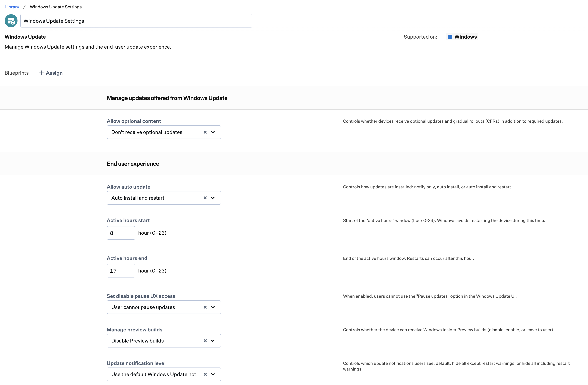Click the Assign blueprint button
This screenshot has height=385, width=588.
54,73
